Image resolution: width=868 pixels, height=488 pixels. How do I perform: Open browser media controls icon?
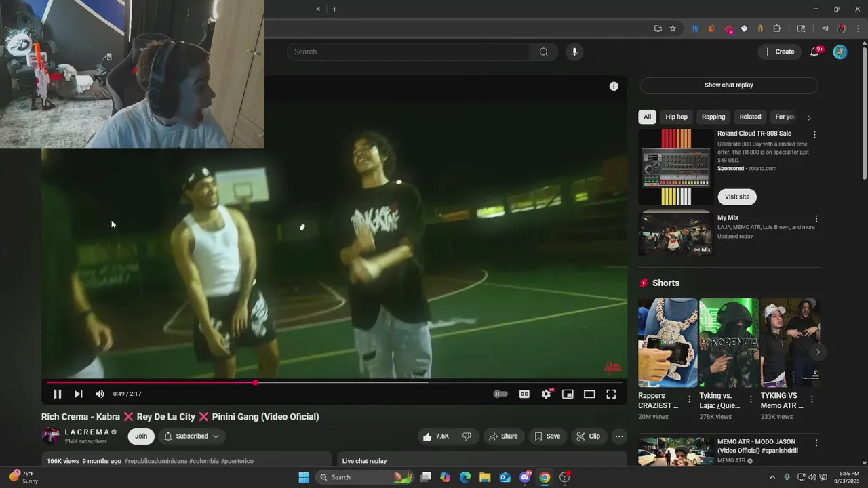(825, 28)
